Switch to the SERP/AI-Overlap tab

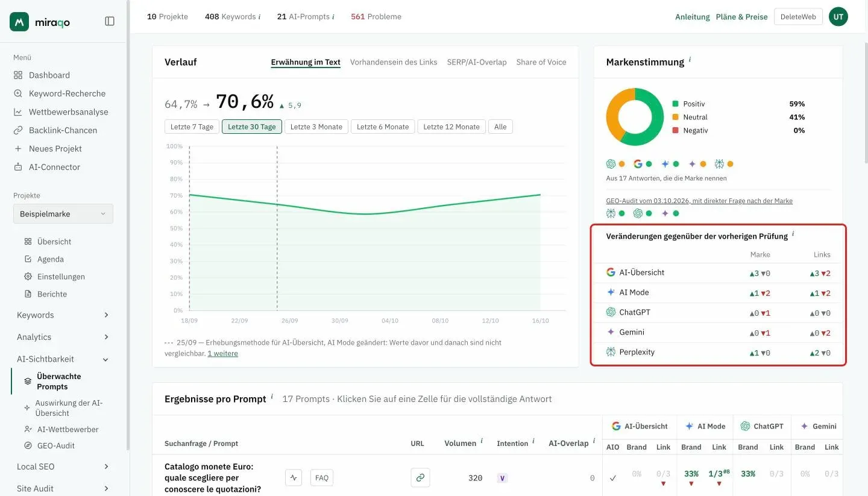(x=477, y=62)
